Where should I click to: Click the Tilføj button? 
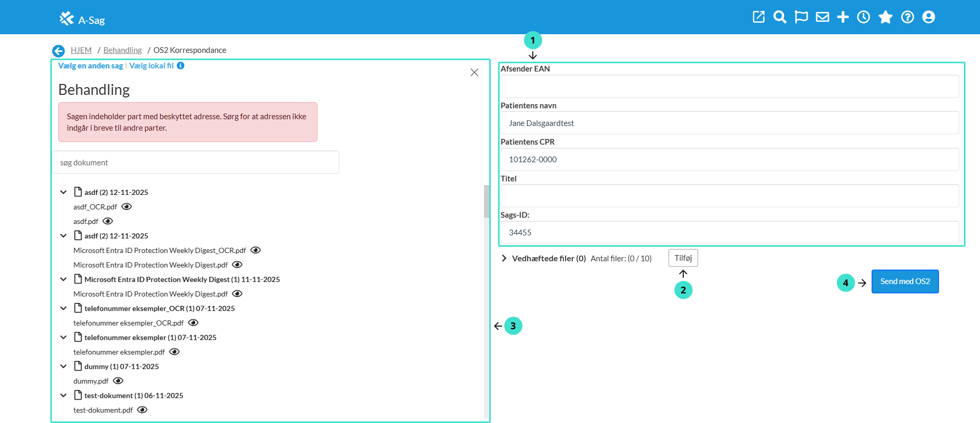(x=683, y=258)
